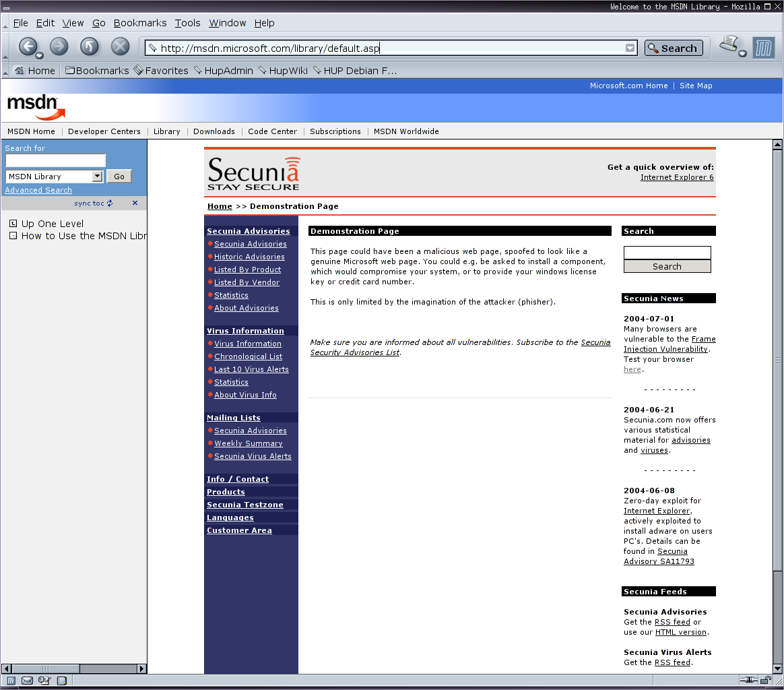Open the Frame Injection Vulnerability link

pos(669,344)
